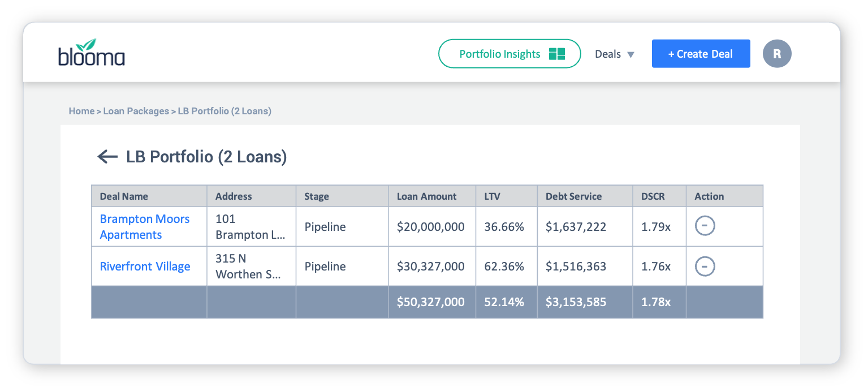868x391 pixels.
Task: Navigate to Loan Packages in the breadcrumb
Action: tap(136, 111)
